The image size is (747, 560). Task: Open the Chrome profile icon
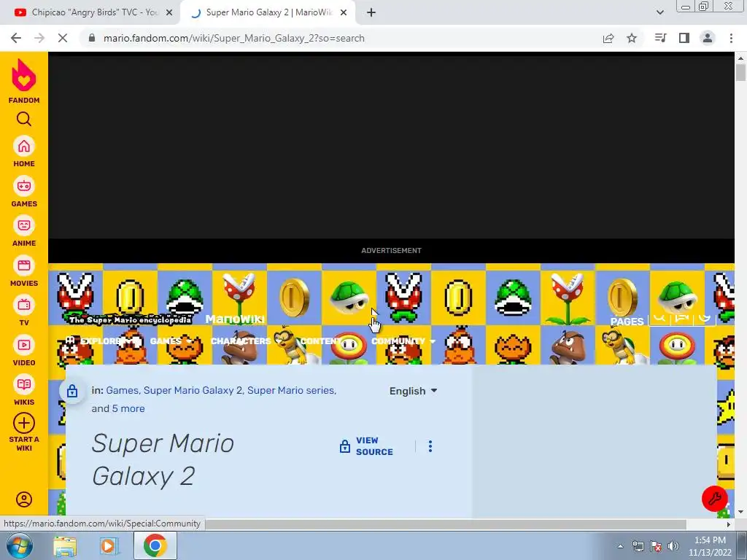point(708,38)
